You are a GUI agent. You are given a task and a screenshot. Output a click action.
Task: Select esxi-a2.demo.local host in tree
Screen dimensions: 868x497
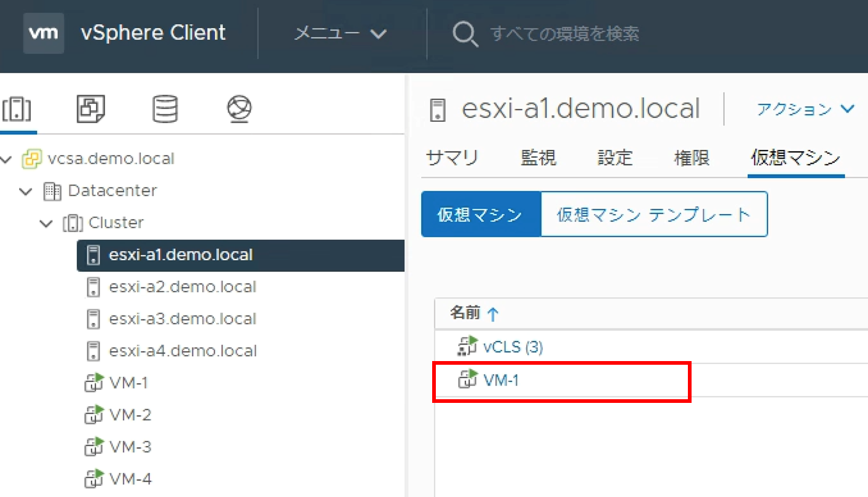click(183, 287)
